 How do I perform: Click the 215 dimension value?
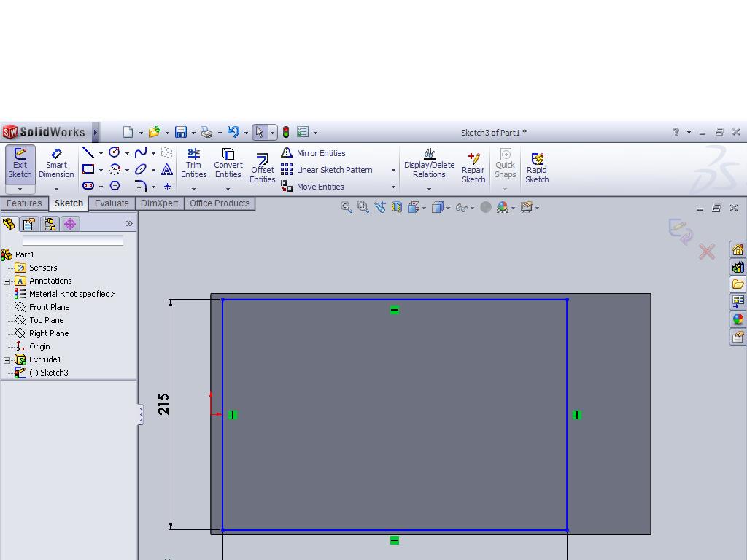pos(163,404)
